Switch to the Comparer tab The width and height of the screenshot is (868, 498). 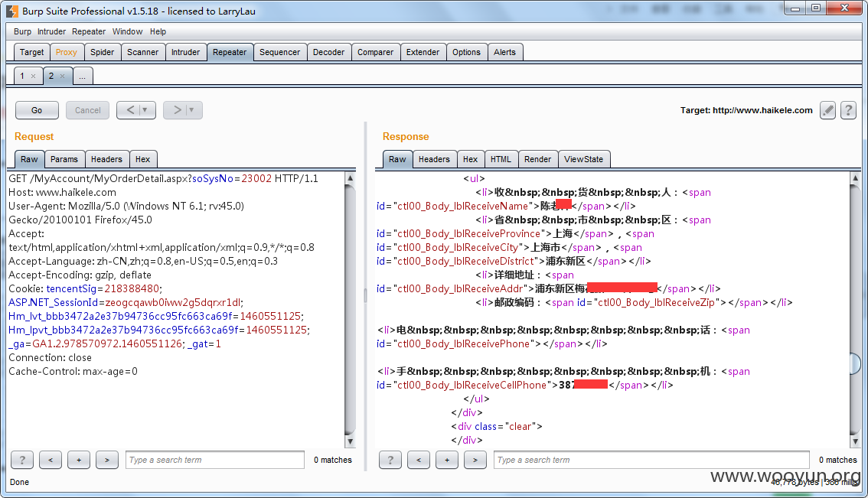click(375, 52)
